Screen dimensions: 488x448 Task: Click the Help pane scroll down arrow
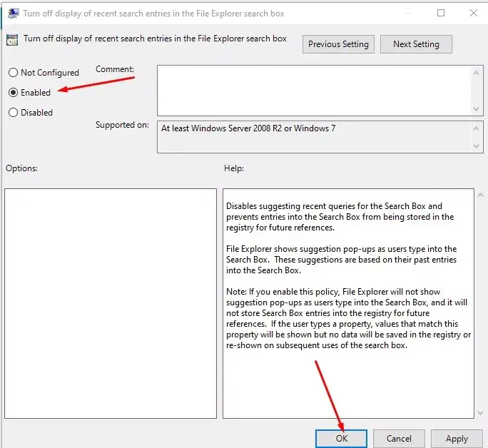tap(481, 413)
